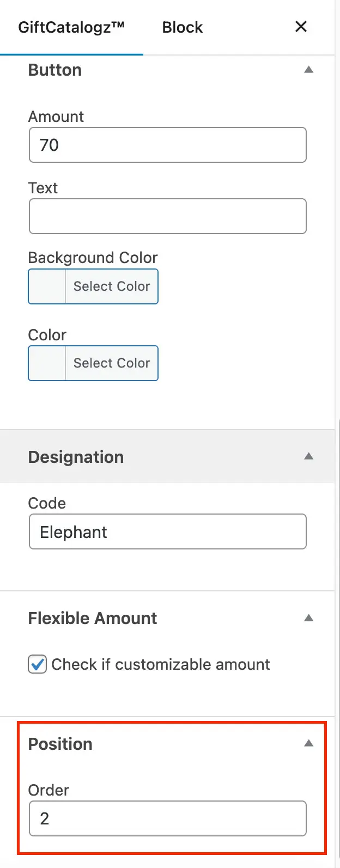Click the Amount input field
Viewport: 340px width, 868px height.
168,145
